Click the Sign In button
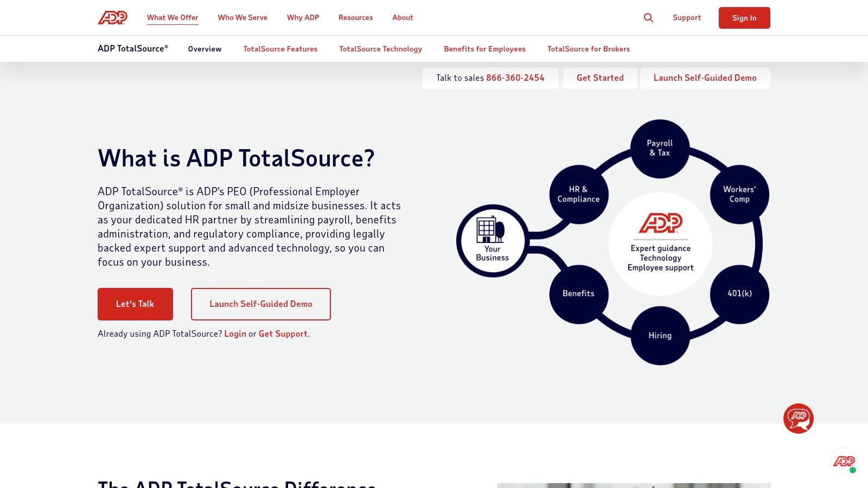Screen dimensions: 868x488 744,18
